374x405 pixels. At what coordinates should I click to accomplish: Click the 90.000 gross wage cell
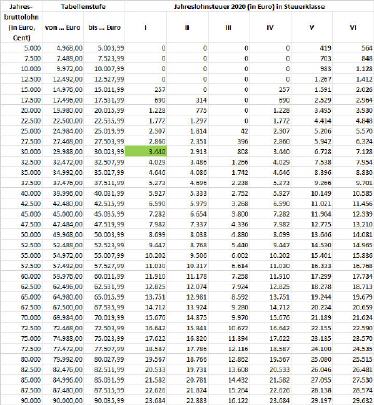(21, 400)
